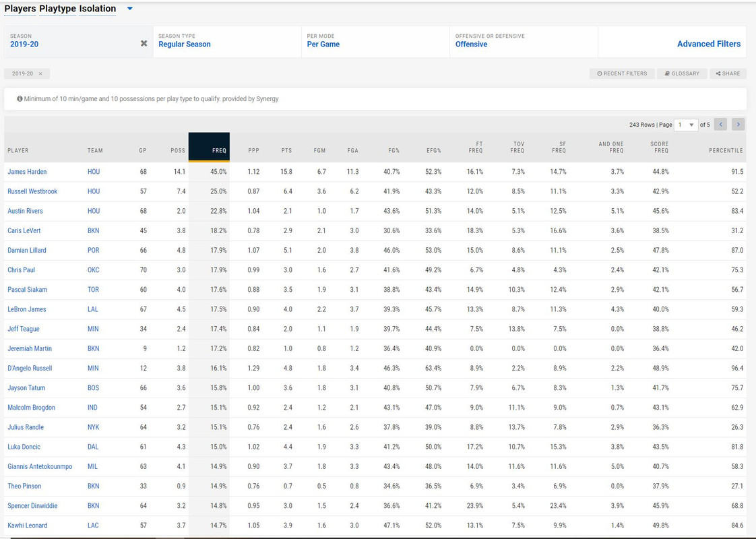The height and width of the screenshot is (539, 756).
Task: Open Luka Doncic player link
Action: point(24,447)
